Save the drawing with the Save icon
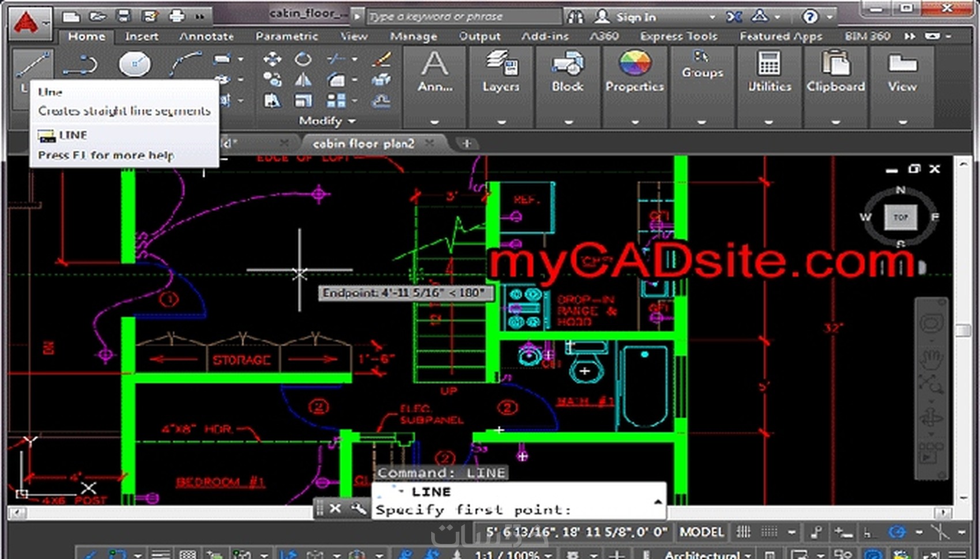Viewport: 980px width, 559px height. point(124,16)
